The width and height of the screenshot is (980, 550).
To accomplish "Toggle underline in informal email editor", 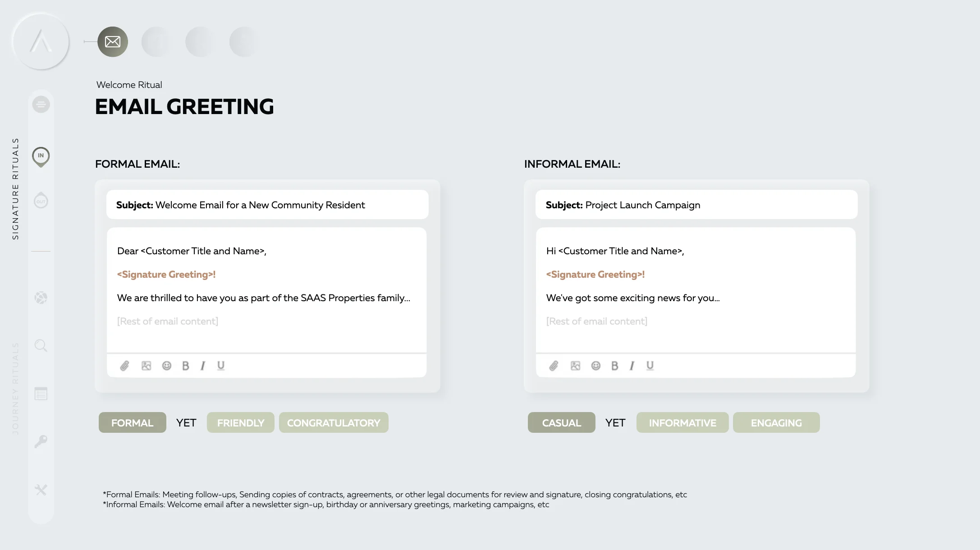I will (x=650, y=366).
